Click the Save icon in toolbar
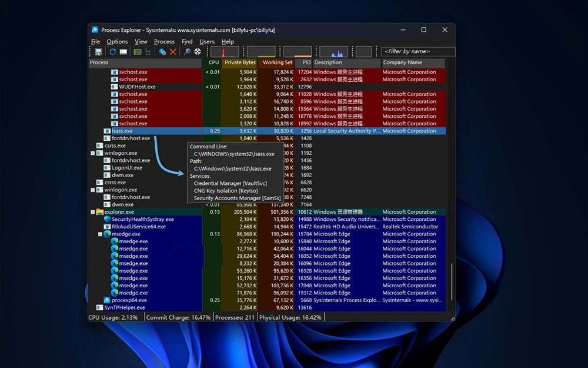This screenshot has width=588, height=368. 98,52
